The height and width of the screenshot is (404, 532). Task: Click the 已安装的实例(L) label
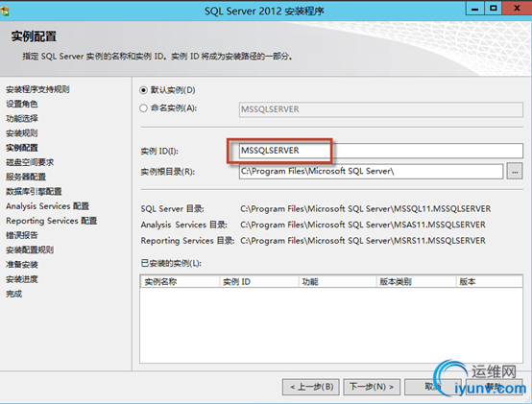coord(171,263)
